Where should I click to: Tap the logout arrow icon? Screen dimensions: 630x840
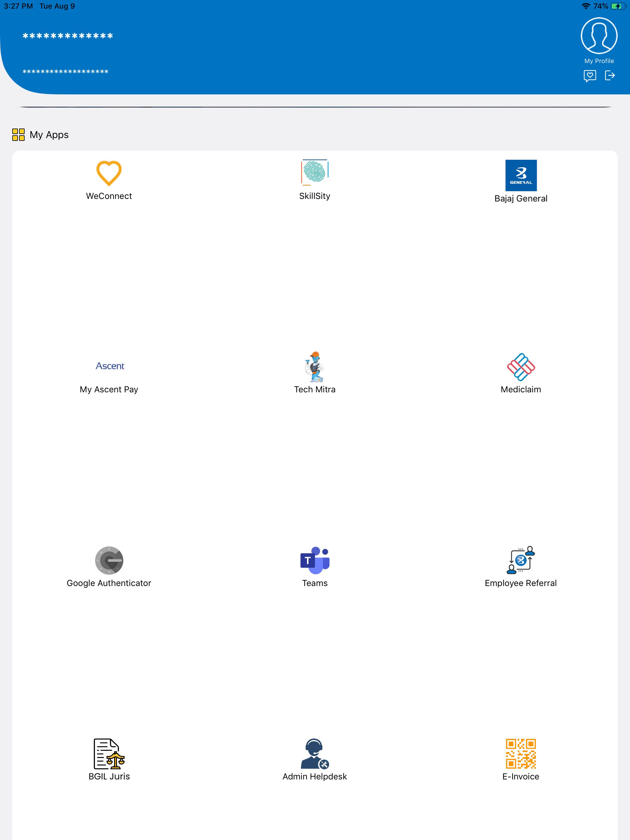point(610,76)
